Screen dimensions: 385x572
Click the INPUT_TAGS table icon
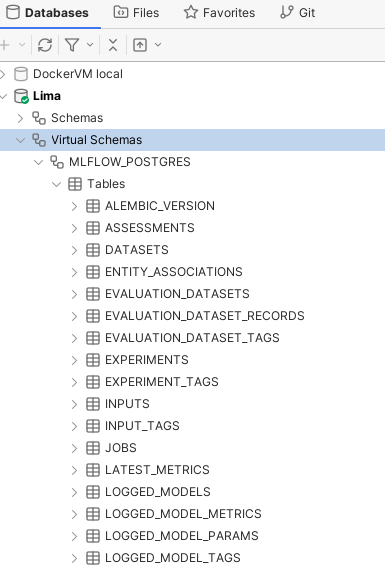tap(93, 426)
